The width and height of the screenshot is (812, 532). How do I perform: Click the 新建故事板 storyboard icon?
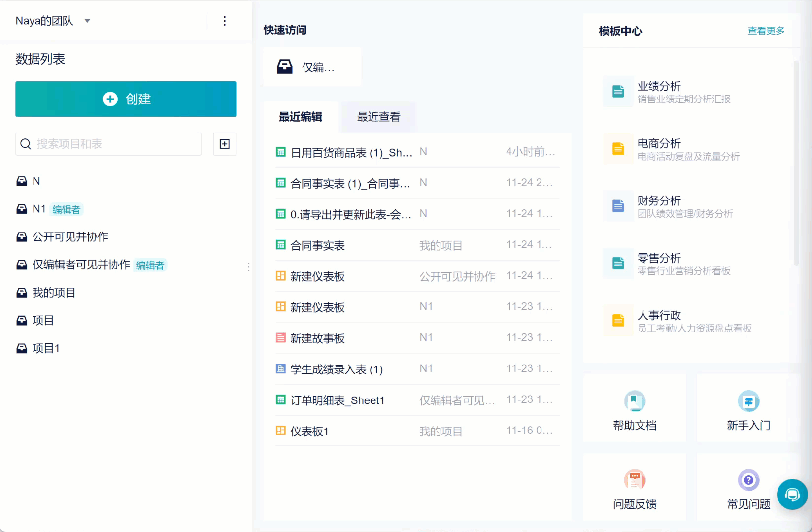click(x=280, y=338)
